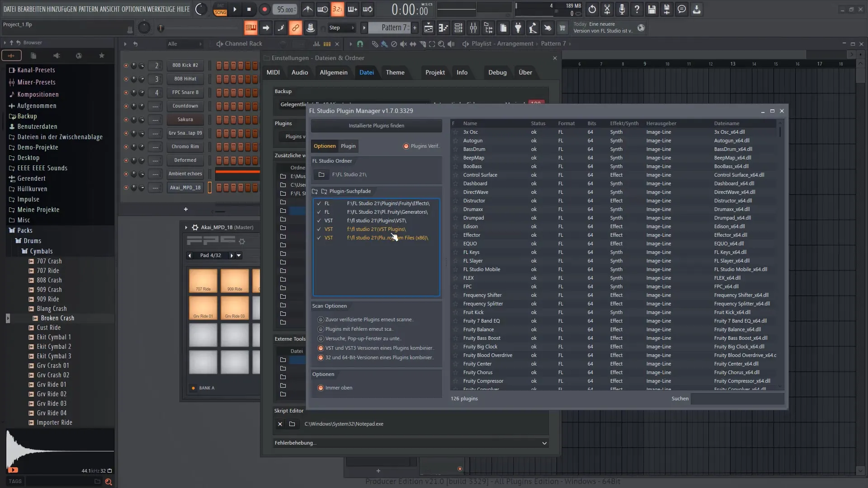Switch to the Audio tab in settings
The width and height of the screenshot is (868, 488).
click(300, 72)
